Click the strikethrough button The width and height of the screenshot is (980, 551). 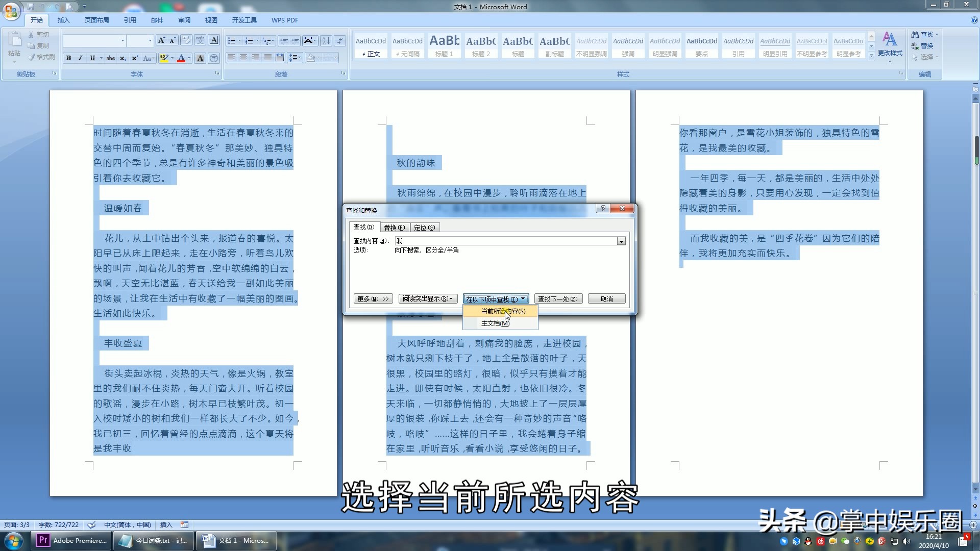(110, 58)
